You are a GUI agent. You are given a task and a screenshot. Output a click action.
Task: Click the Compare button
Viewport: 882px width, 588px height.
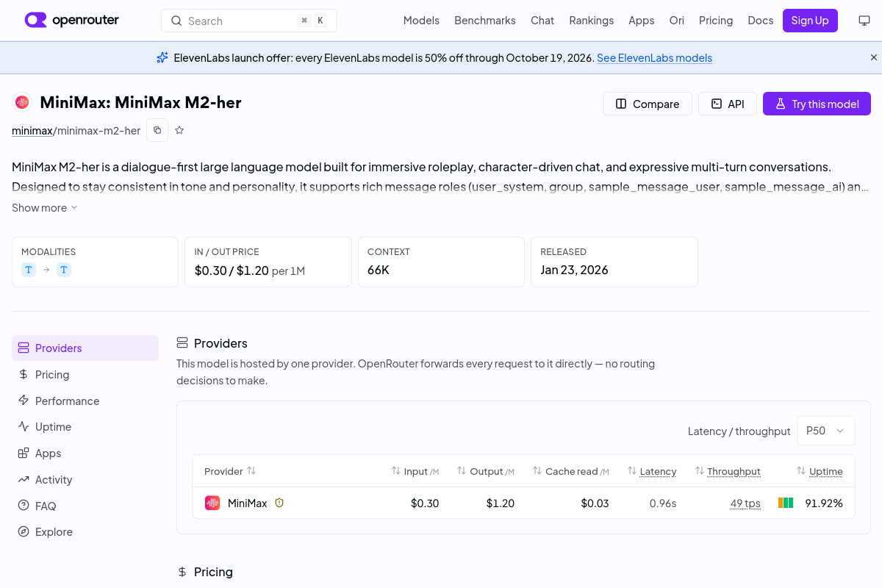click(648, 104)
